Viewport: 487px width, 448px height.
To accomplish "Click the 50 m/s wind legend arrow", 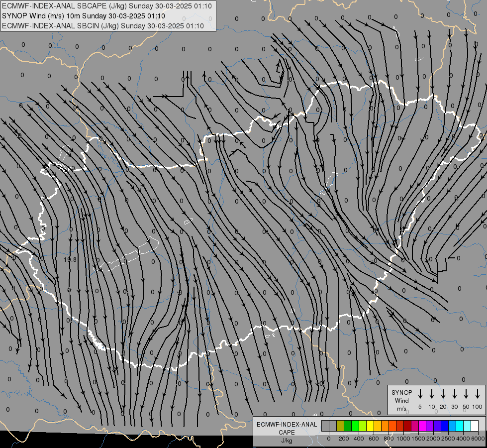I will tap(466, 394).
